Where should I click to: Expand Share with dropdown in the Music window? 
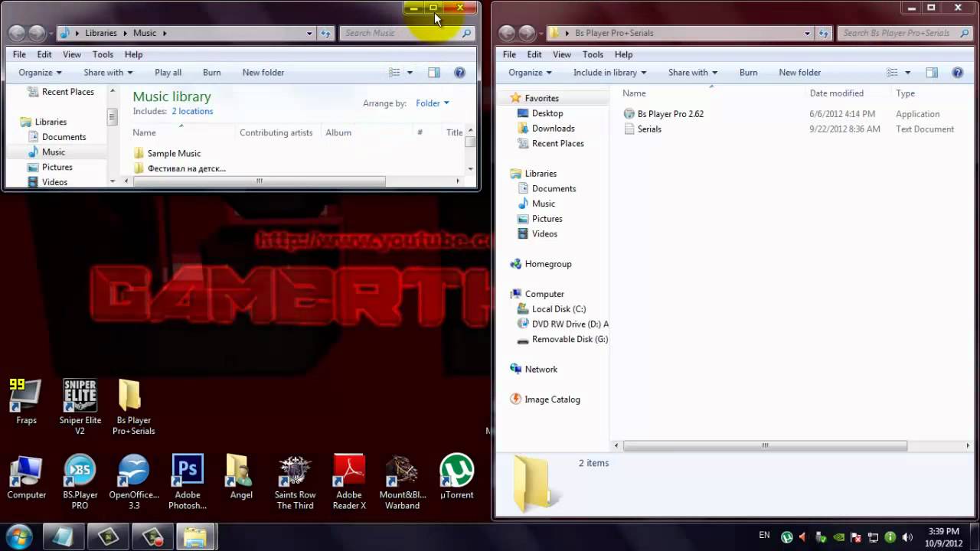coord(108,73)
